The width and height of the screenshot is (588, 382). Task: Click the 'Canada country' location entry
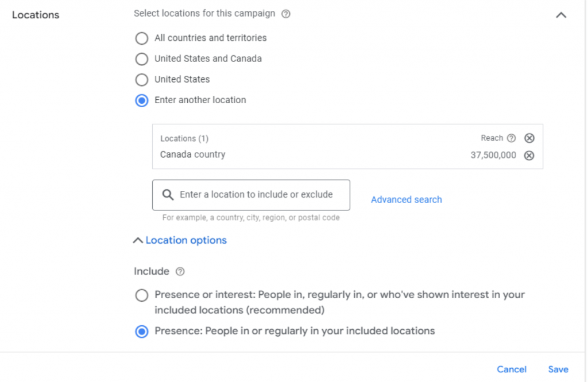193,155
